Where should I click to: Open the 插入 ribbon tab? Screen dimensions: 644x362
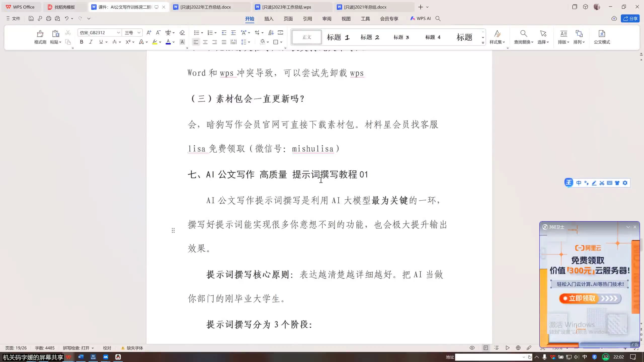[x=269, y=19]
